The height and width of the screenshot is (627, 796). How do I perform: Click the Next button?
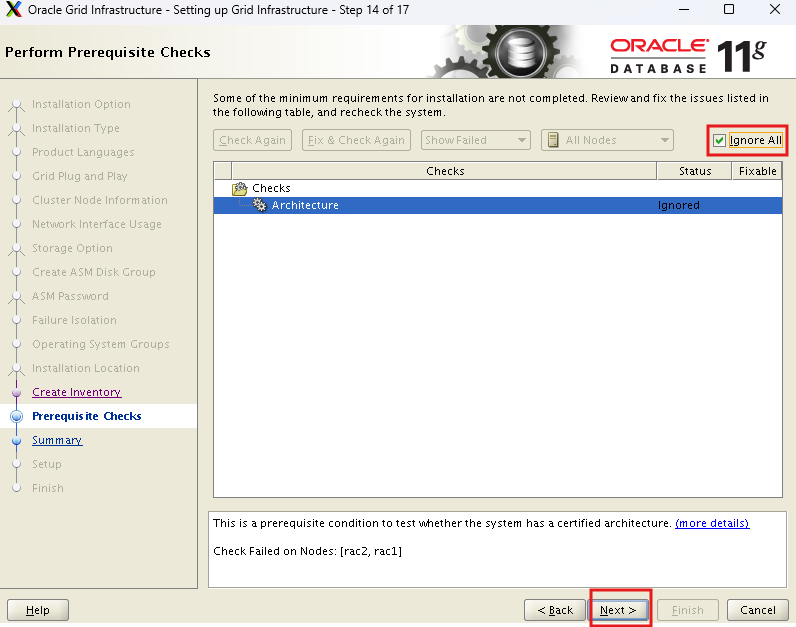pos(618,610)
